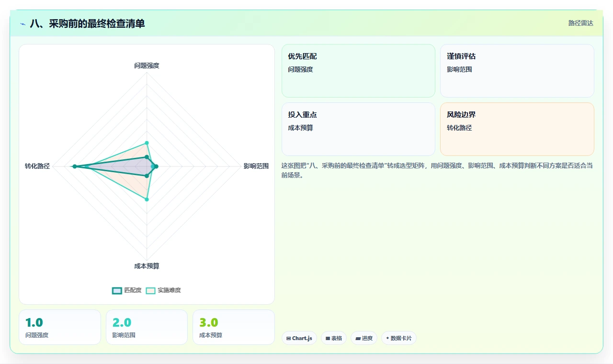613x364 pixels.
Task: Click 影响范围 text in 谨慎评估 card
Action: (x=459, y=69)
